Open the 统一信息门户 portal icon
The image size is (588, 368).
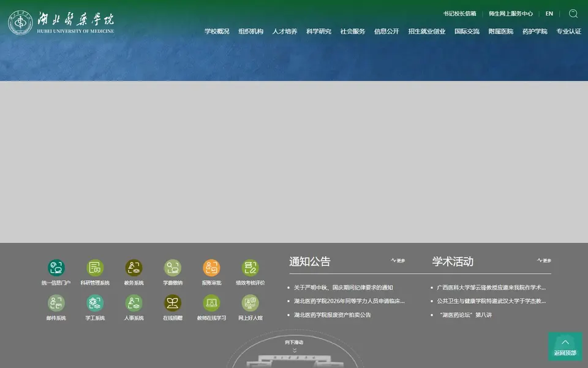point(56,268)
